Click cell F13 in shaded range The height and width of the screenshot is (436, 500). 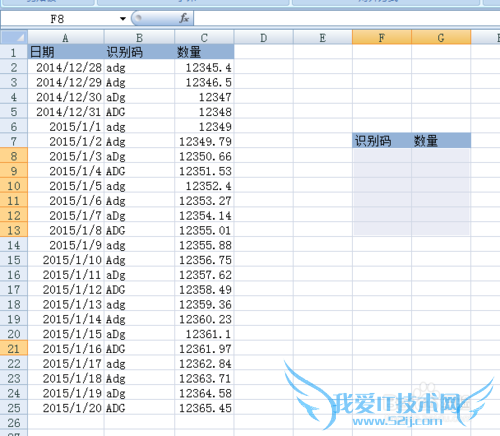(382, 230)
